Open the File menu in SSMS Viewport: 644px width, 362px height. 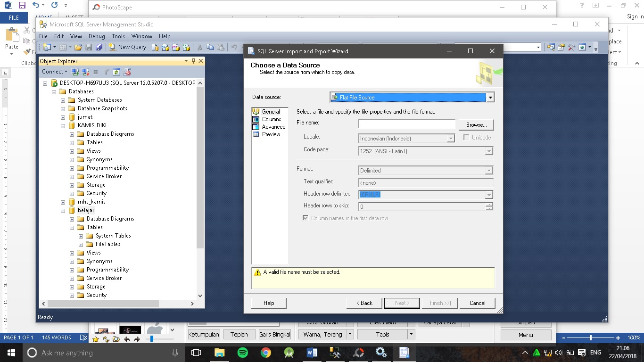(x=43, y=36)
